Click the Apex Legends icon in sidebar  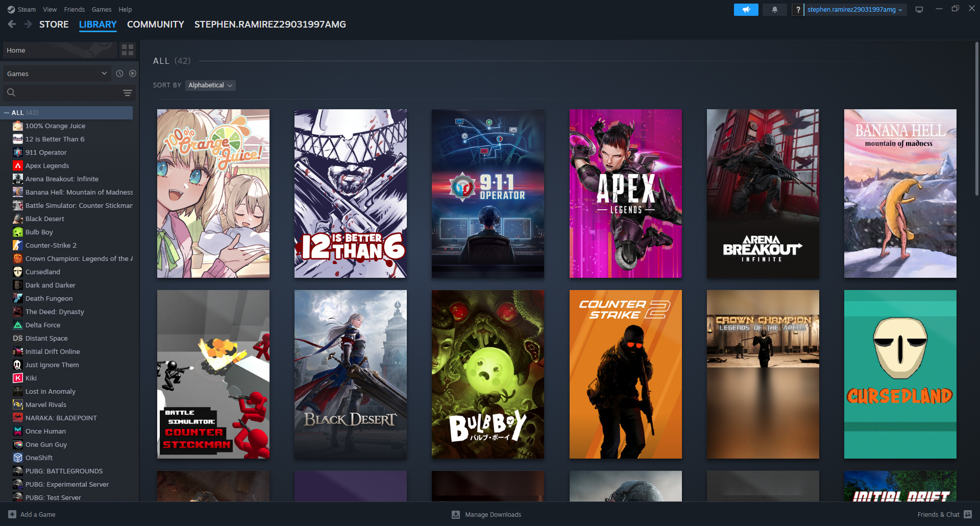(x=18, y=165)
